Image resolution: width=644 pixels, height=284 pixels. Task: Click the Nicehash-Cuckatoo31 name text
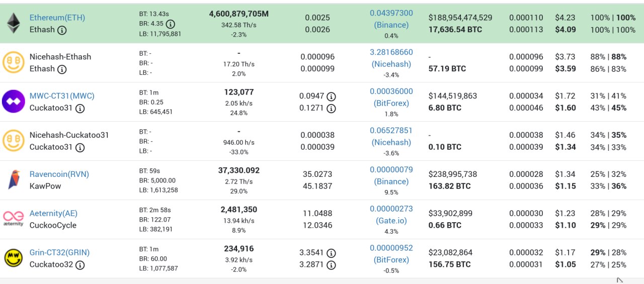[x=69, y=135]
